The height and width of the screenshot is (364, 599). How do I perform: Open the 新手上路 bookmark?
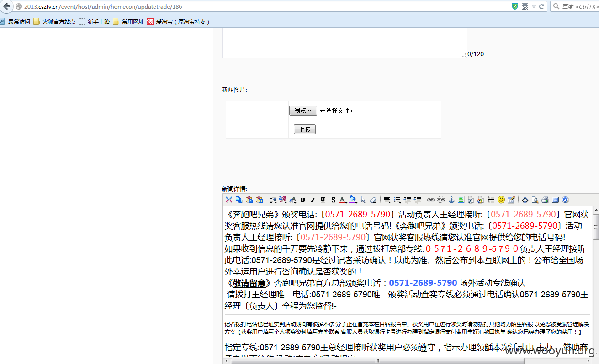(x=94, y=21)
